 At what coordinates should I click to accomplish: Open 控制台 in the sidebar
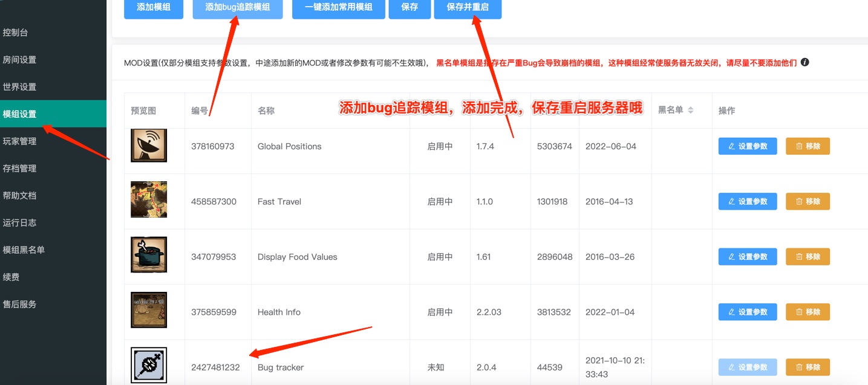point(16,32)
